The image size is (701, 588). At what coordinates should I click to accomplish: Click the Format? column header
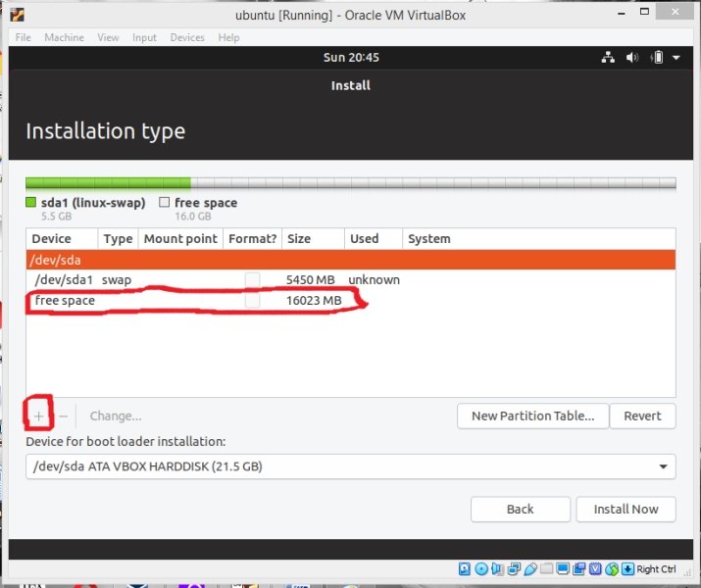[x=253, y=238]
